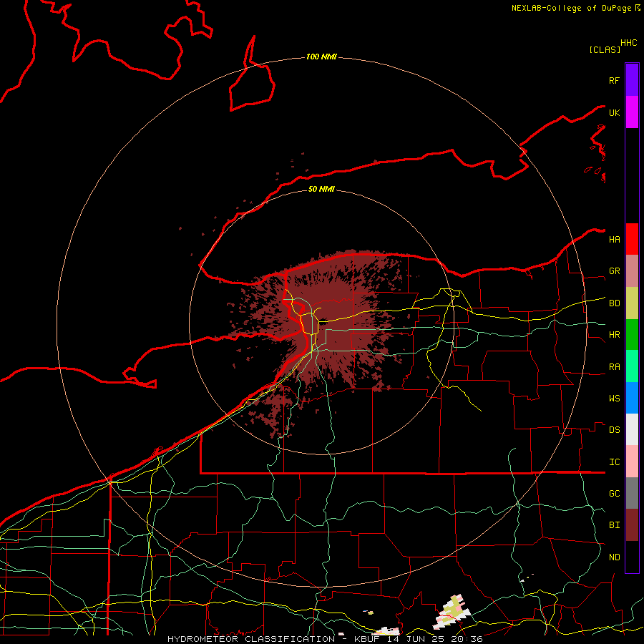Click the RA light green swatch
This screenshot has height=644, width=644.
632,366
